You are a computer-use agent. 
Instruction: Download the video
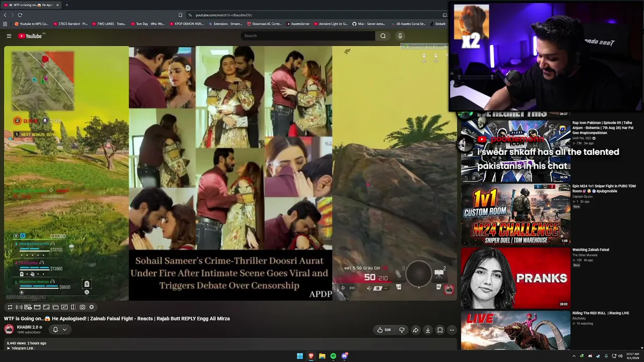[428, 330]
